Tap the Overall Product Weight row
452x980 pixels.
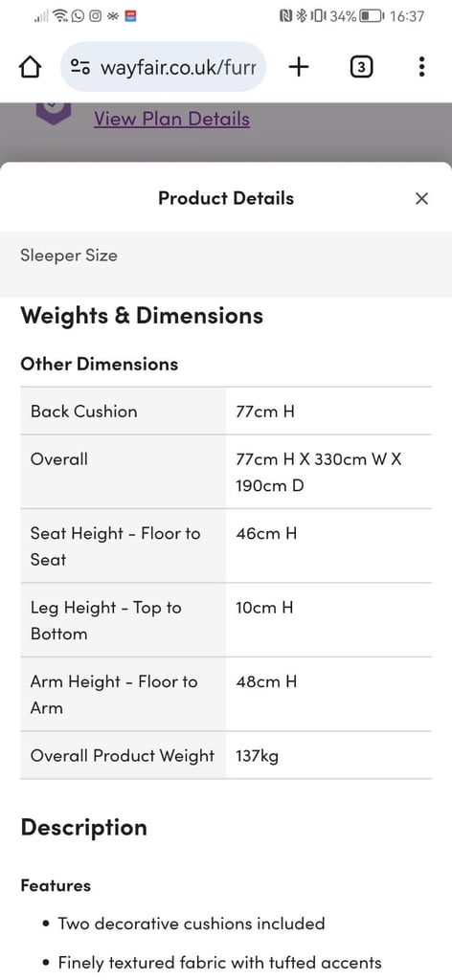(x=226, y=756)
